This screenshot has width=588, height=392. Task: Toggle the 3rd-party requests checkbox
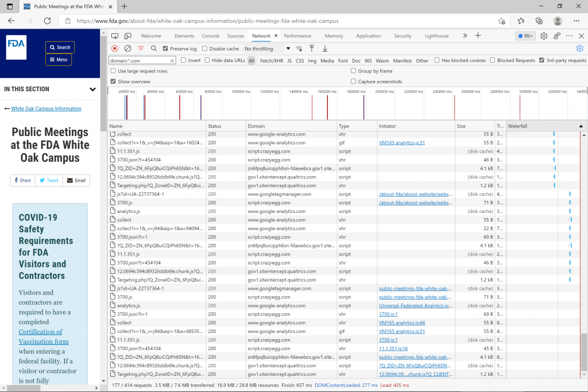(541, 60)
